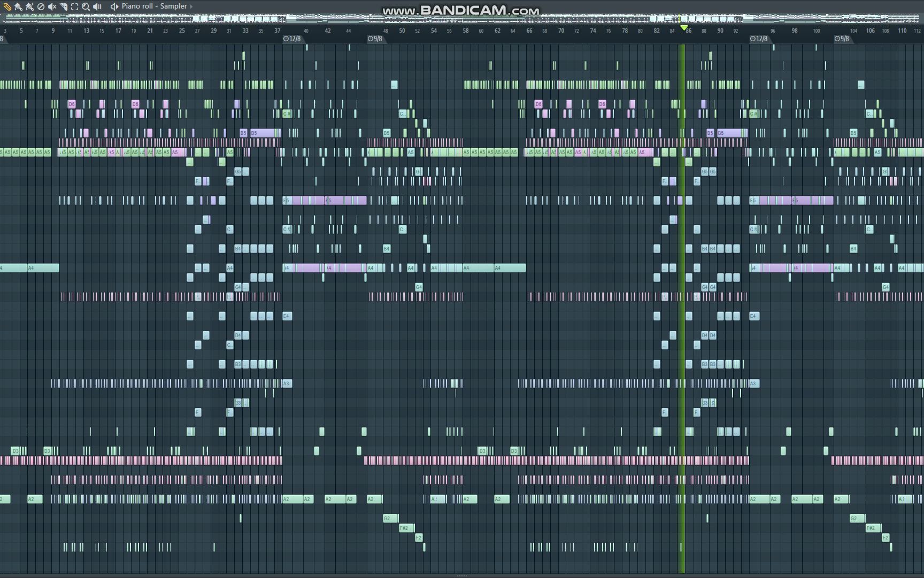Image resolution: width=924 pixels, height=578 pixels.
Task: Click the speaker icon before Piano roll title
Action: [114, 6]
